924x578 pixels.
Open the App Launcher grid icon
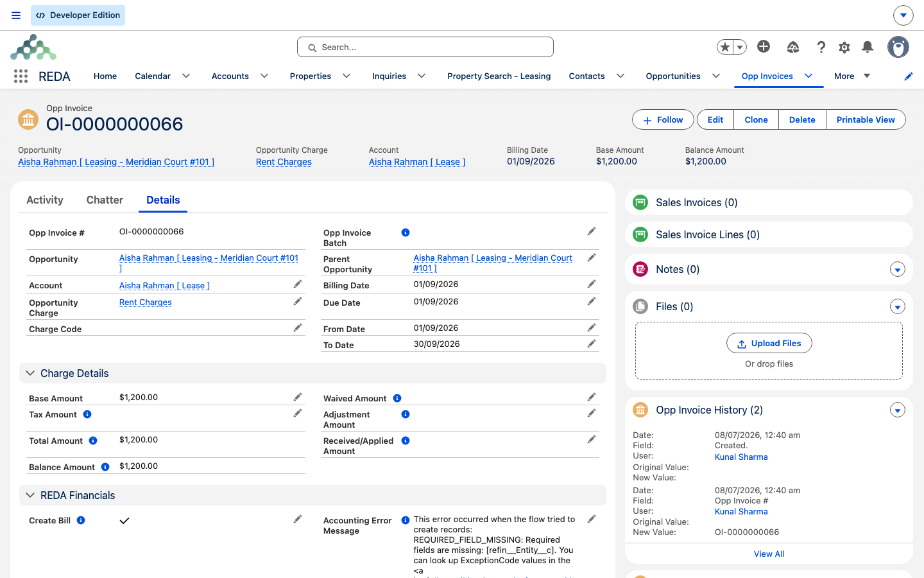click(x=21, y=76)
